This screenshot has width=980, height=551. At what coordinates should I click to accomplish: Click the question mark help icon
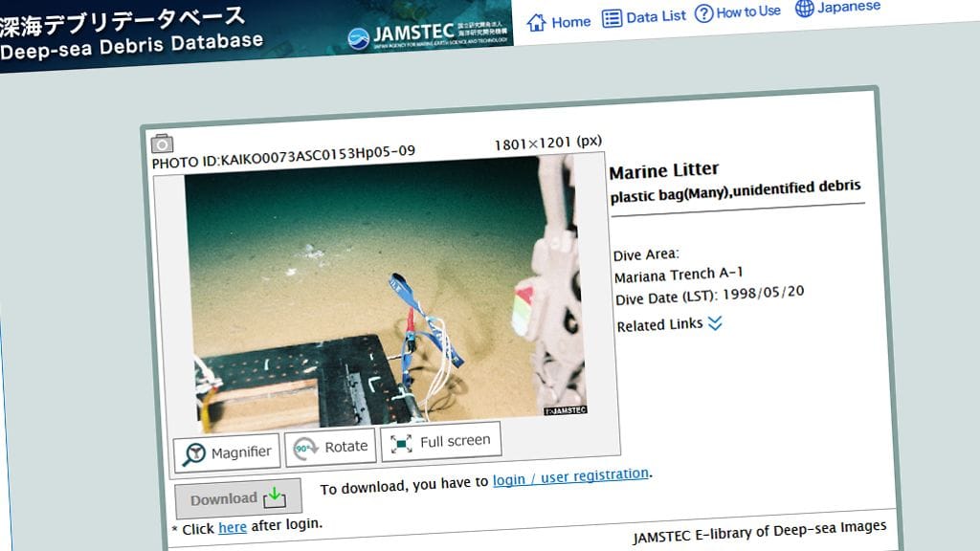703,13
